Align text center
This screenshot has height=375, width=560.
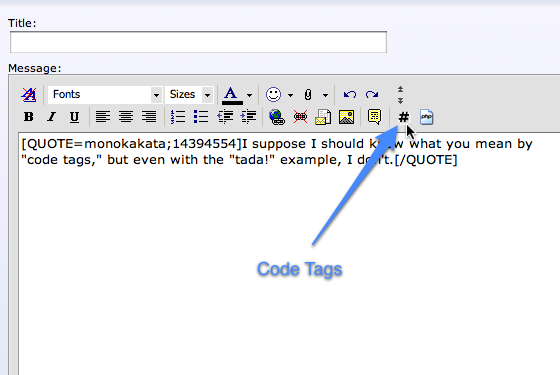(x=126, y=117)
